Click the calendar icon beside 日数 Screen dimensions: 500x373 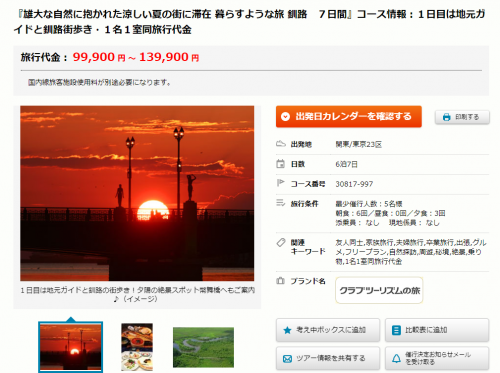coord(281,164)
